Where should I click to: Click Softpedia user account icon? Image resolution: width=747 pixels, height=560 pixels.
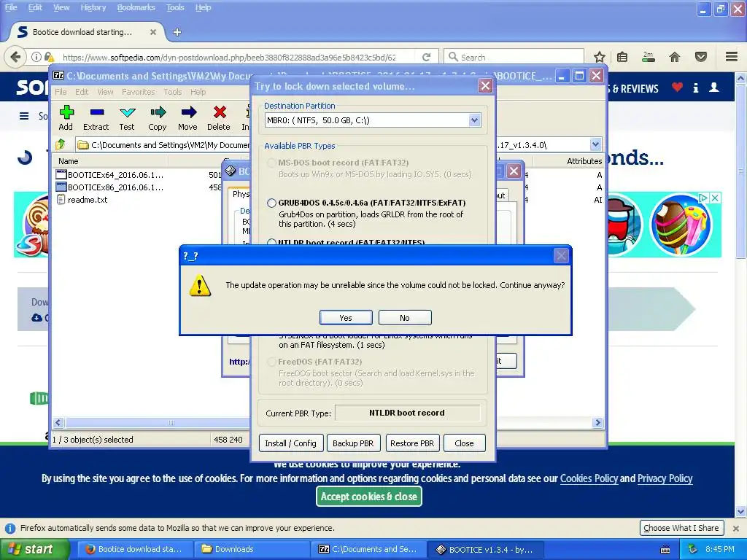pyautogui.click(x=714, y=87)
